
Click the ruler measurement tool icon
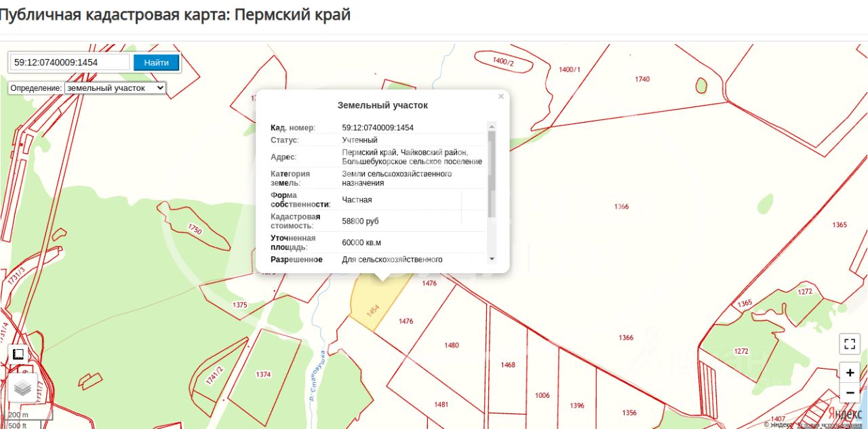click(x=18, y=354)
